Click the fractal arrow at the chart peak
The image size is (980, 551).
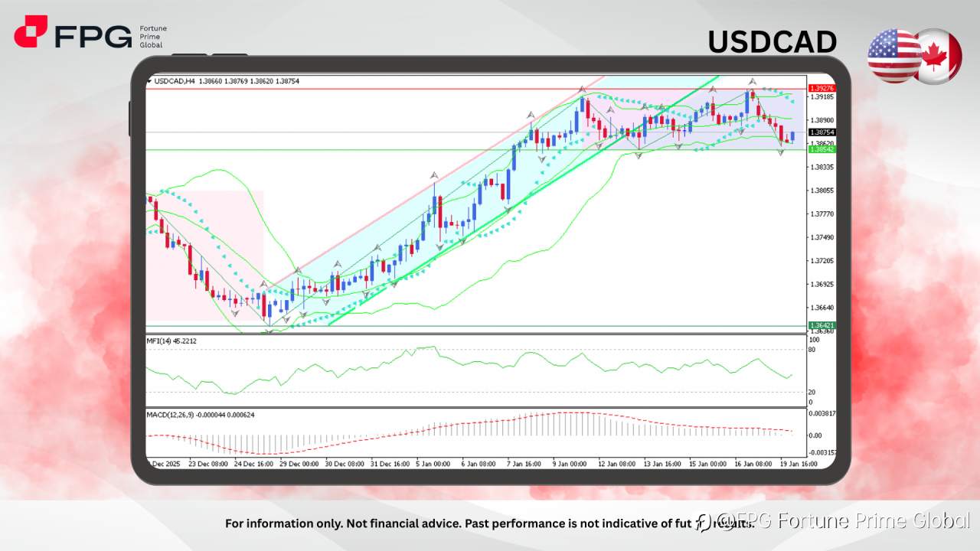[x=753, y=81]
